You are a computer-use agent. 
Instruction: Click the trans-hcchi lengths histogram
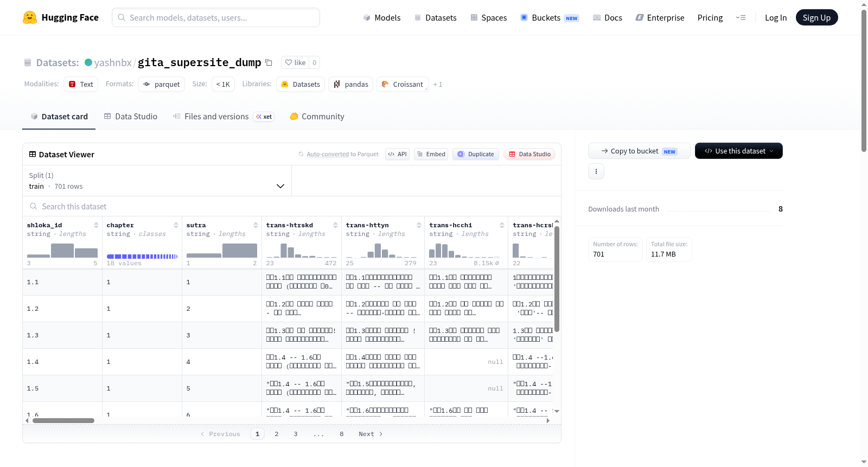tap(464, 251)
